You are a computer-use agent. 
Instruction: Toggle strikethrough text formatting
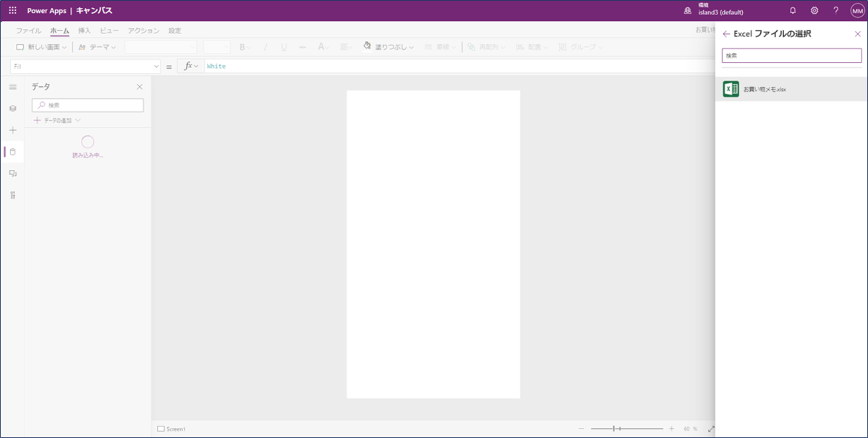pos(302,47)
